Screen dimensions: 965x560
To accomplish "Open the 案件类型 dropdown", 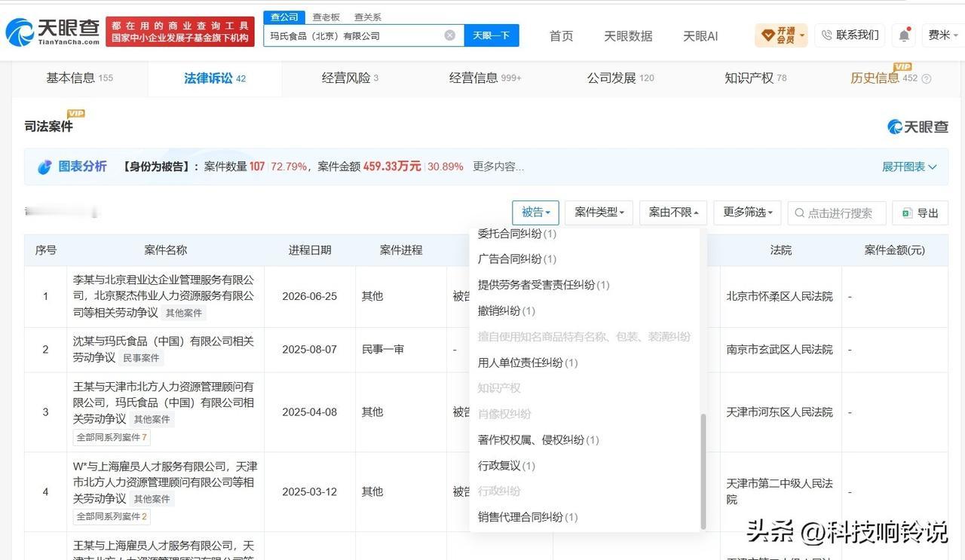I will (599, 213).
